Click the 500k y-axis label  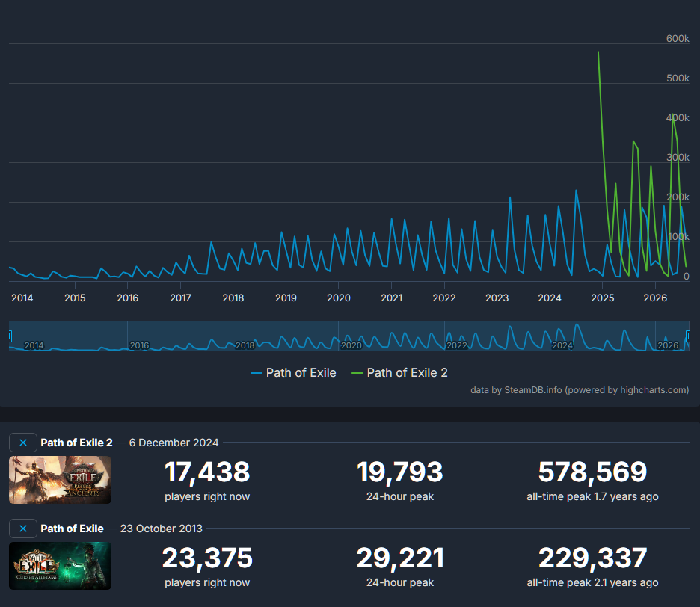[678, 78]
